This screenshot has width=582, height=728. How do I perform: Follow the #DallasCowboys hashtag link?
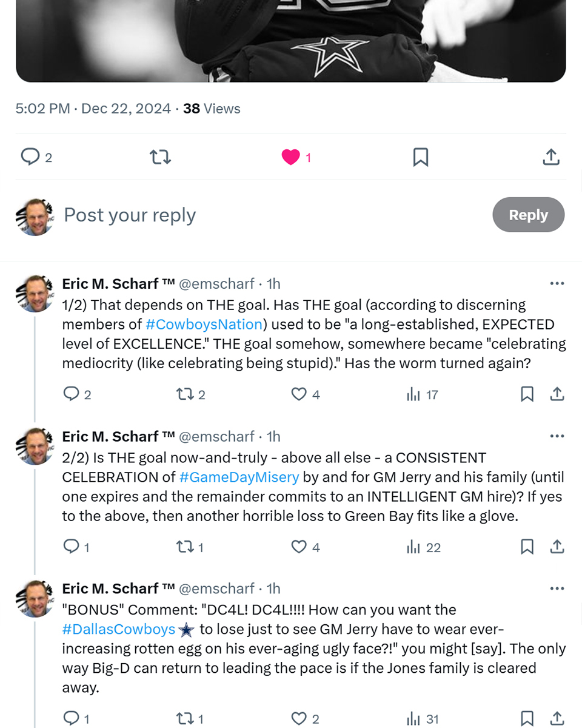[119, 629]
